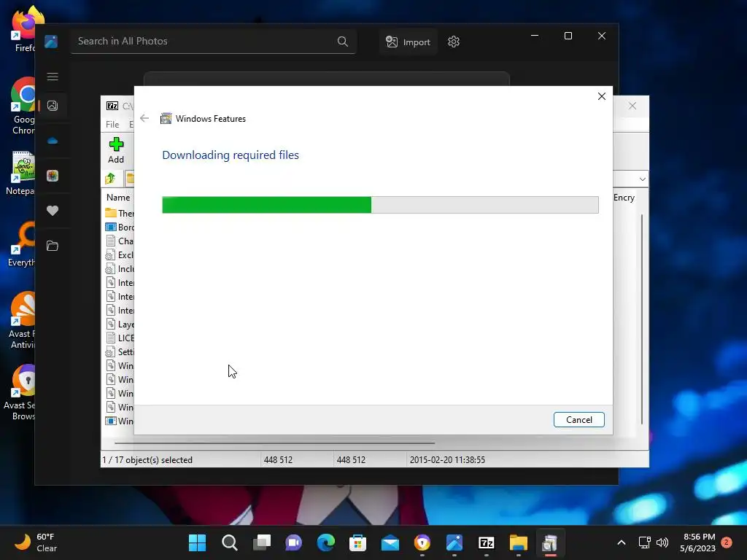
Task: Maximize the Photos window
Action: (568, 36)
